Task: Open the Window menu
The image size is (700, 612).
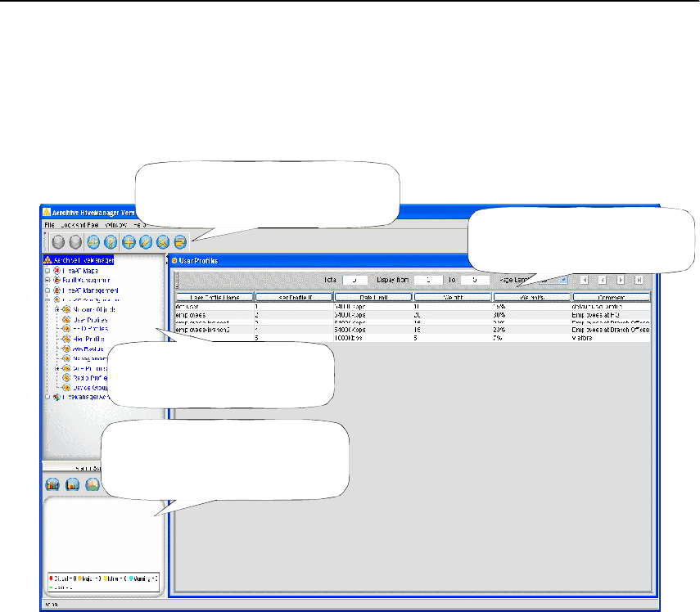Action: click(x=116, y=225)
